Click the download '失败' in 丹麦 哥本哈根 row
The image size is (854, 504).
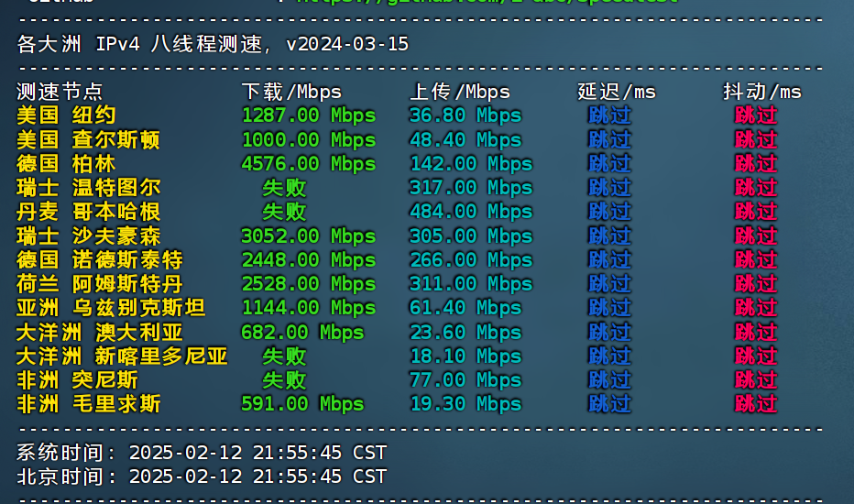284,212
